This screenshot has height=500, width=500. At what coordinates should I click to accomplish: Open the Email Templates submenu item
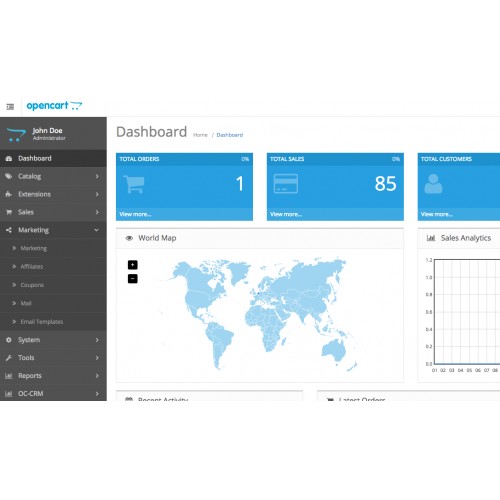(x=42, y=322)
